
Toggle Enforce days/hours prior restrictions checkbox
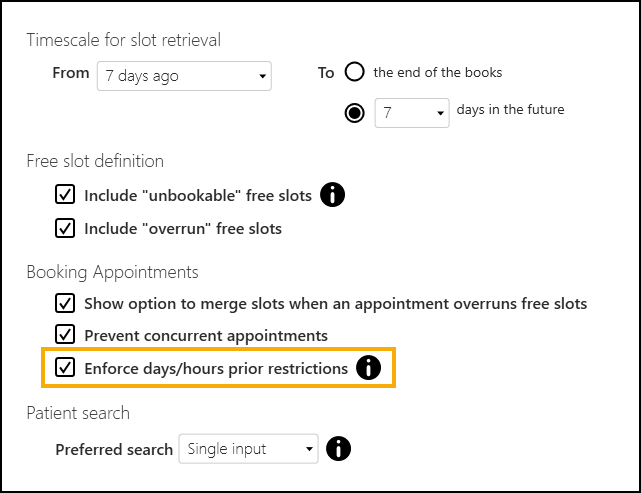65,368
